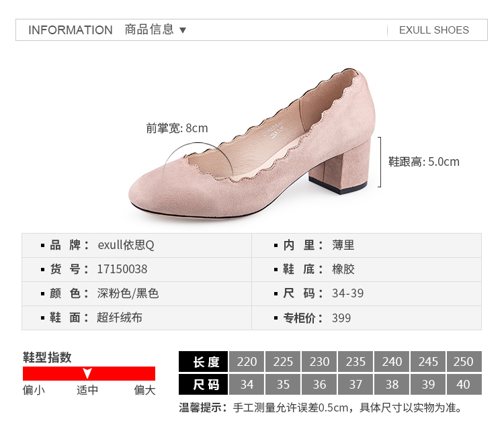Click the INFORMATION header text
This screenshot has width=504, height=431.
pyautogui.click(x=71, y=30)
